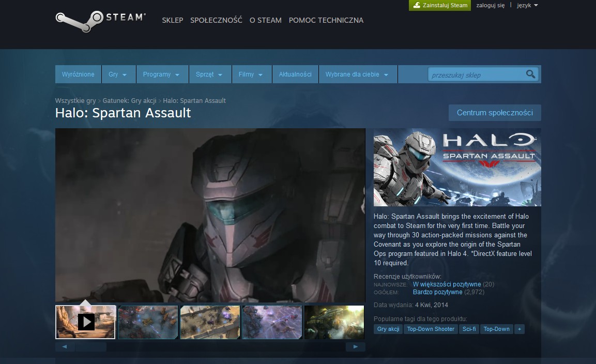Viewport: 596px width, 364px height.
Task: Expand Programy dropdown
Action: 162,74
